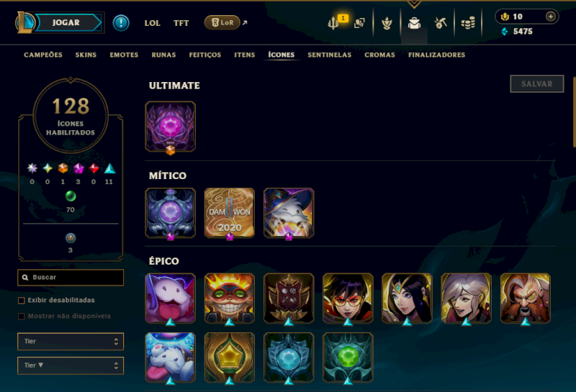This screenshot has height=392, width=576.
Task: Switch to the Sentinelas tab
Action: coord(330,55)
